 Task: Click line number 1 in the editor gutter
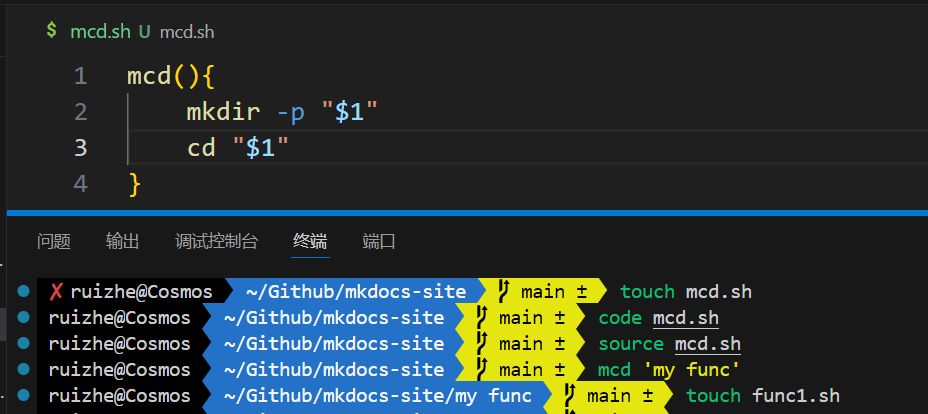[80, 76]
